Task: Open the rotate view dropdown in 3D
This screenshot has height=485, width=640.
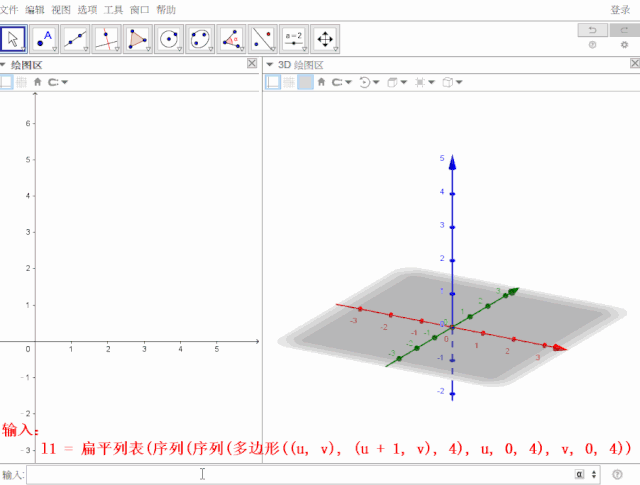Action: click(x=369, y=82)
